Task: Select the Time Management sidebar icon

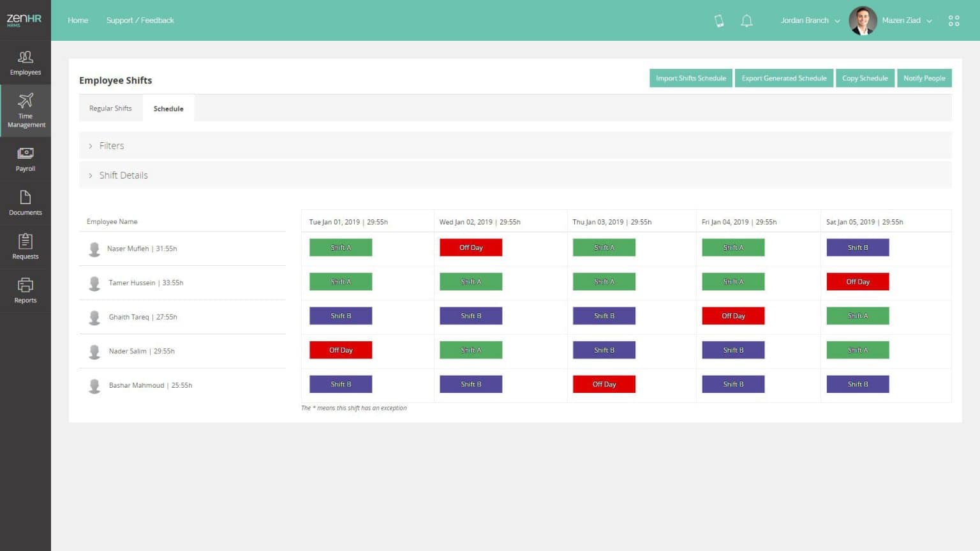Action: (x=26, y=110)
